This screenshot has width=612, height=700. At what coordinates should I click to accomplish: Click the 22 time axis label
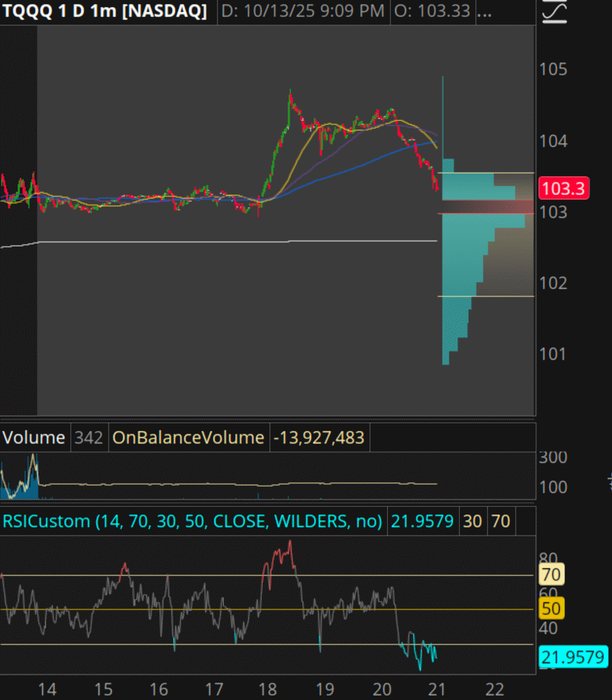pos(494,689)
